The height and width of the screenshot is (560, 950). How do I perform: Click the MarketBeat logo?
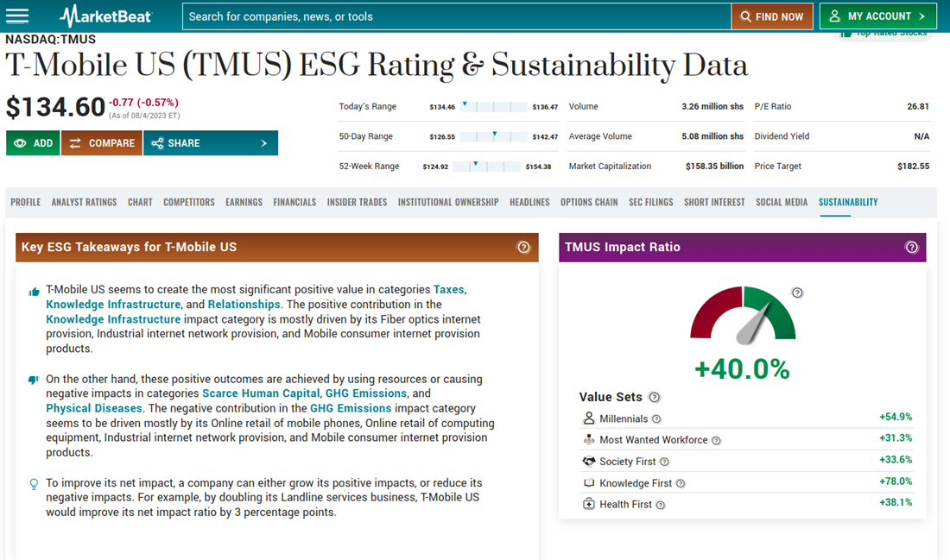[x=106, y=16]
